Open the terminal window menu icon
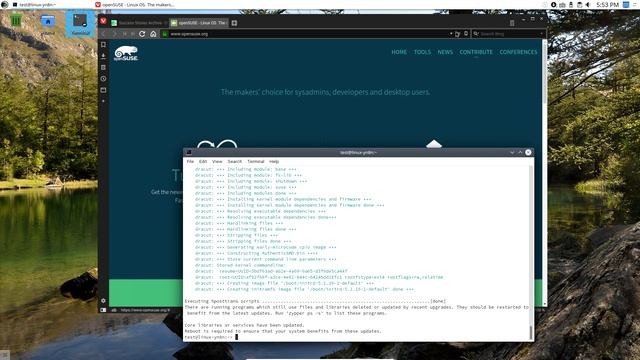The image size is (640, 360). coord(189,153)
